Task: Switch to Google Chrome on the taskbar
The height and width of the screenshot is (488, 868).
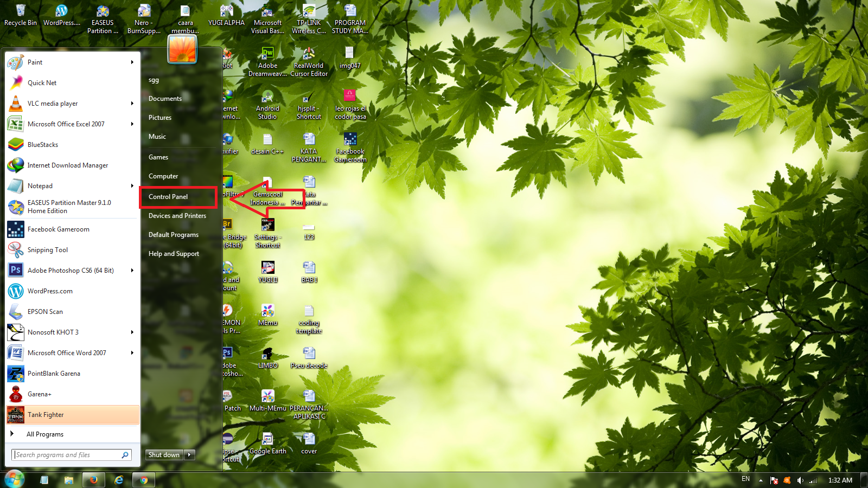Action: [144, 480]
